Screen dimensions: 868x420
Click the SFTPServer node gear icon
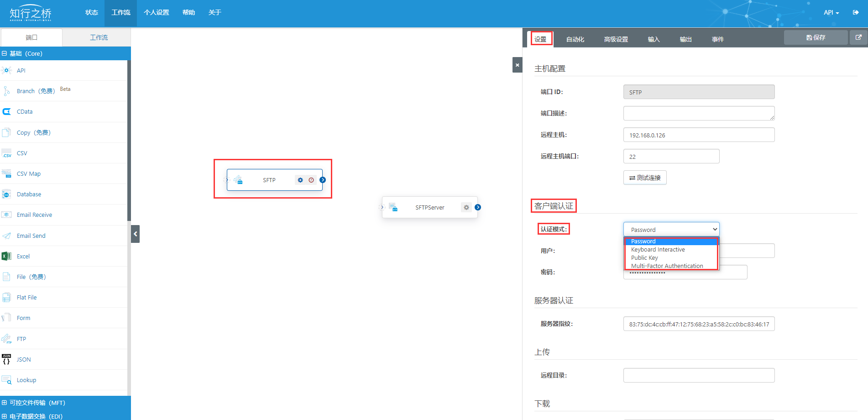466,207
